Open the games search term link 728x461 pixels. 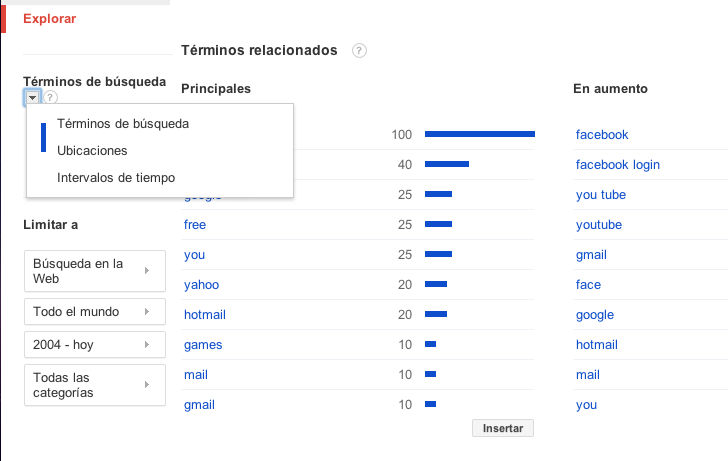click(203, 345)
